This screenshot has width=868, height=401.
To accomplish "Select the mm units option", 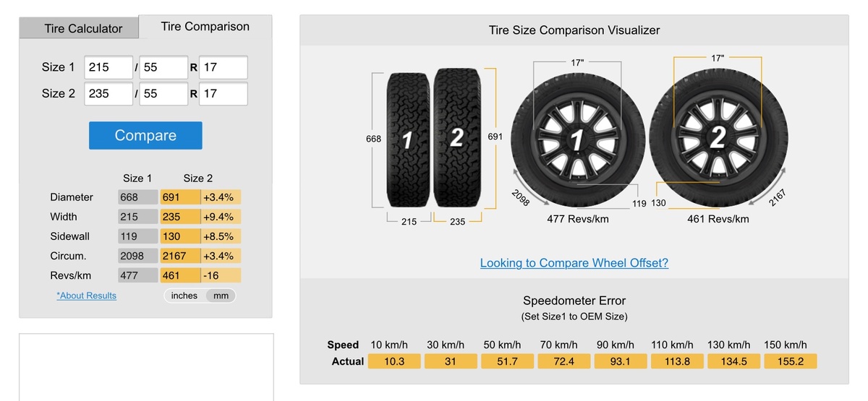I will pos(221,296).
